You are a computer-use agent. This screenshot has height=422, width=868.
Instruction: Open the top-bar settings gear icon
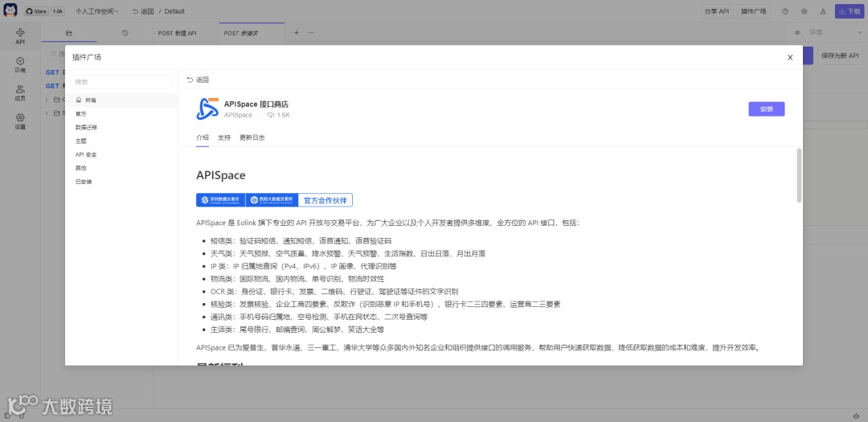tap(805, 11)
